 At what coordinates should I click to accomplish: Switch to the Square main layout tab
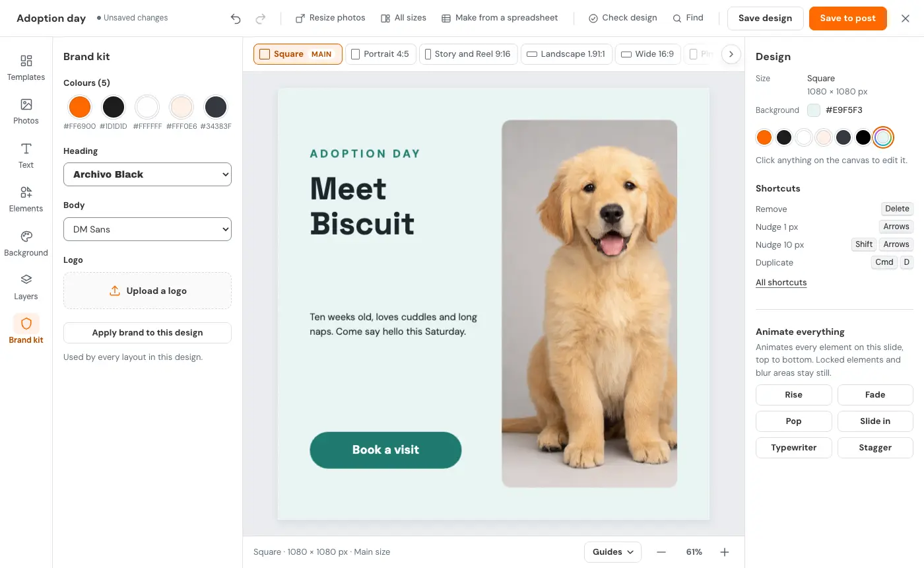pyautogui.click(x=298, y=54)
